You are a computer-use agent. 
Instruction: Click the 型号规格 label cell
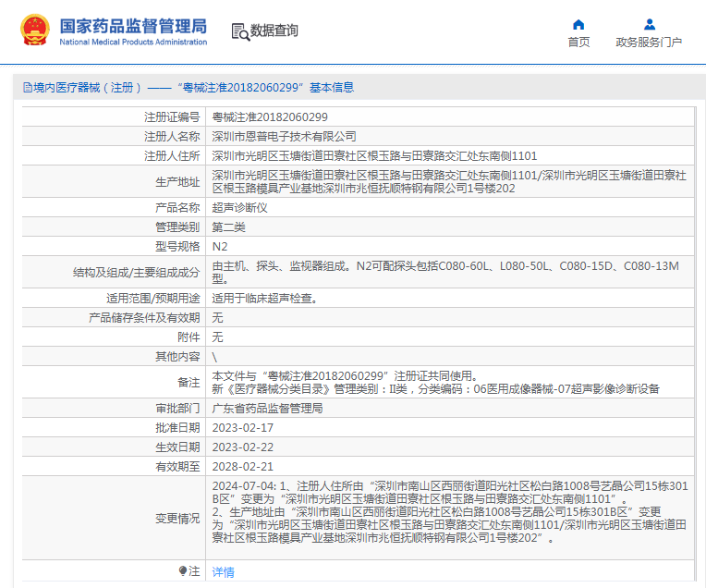(114, 247)
